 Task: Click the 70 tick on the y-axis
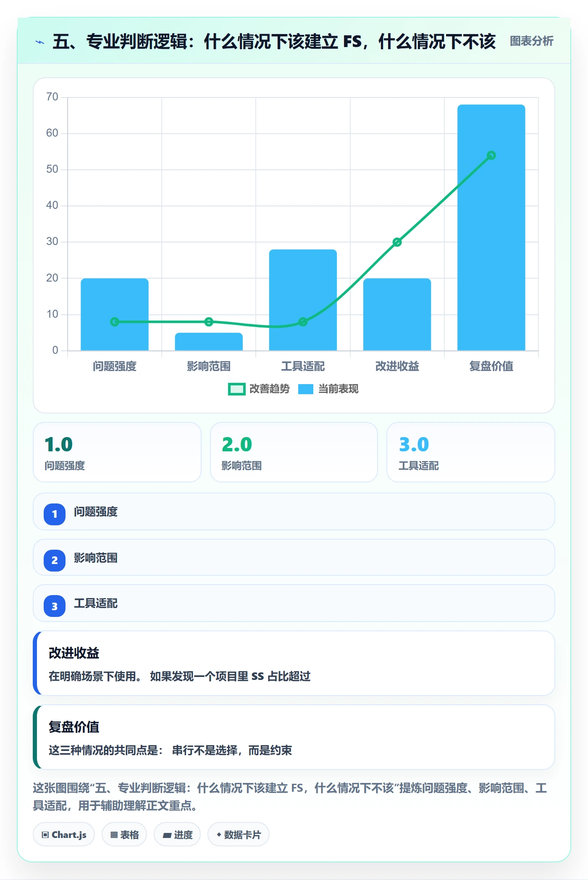[x=52, y=97]
